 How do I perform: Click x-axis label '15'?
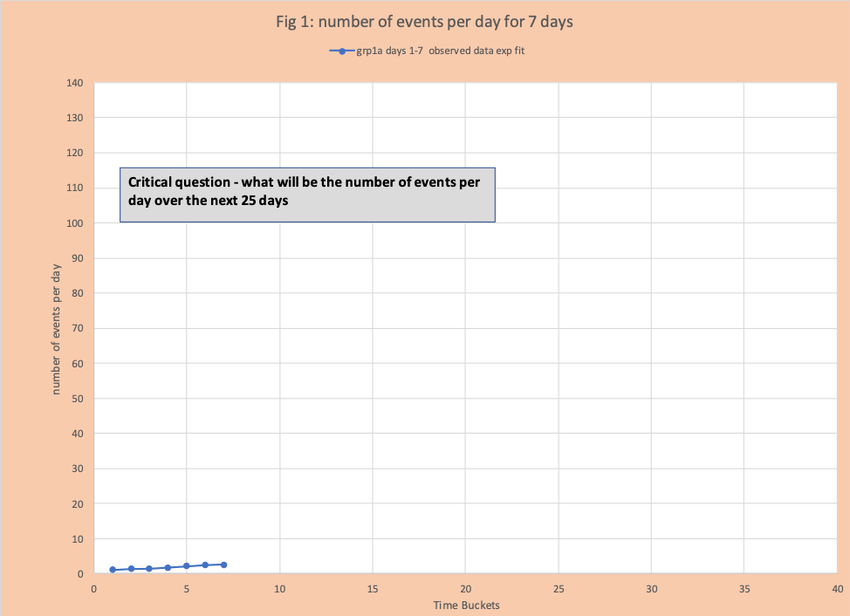tap(373, 589)
